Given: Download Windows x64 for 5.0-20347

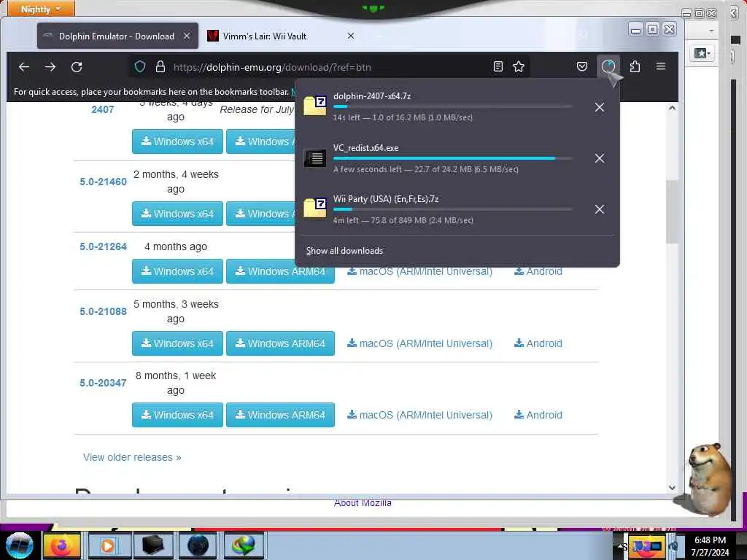Looking at the screenshot, I should click(x=177, y=415).
